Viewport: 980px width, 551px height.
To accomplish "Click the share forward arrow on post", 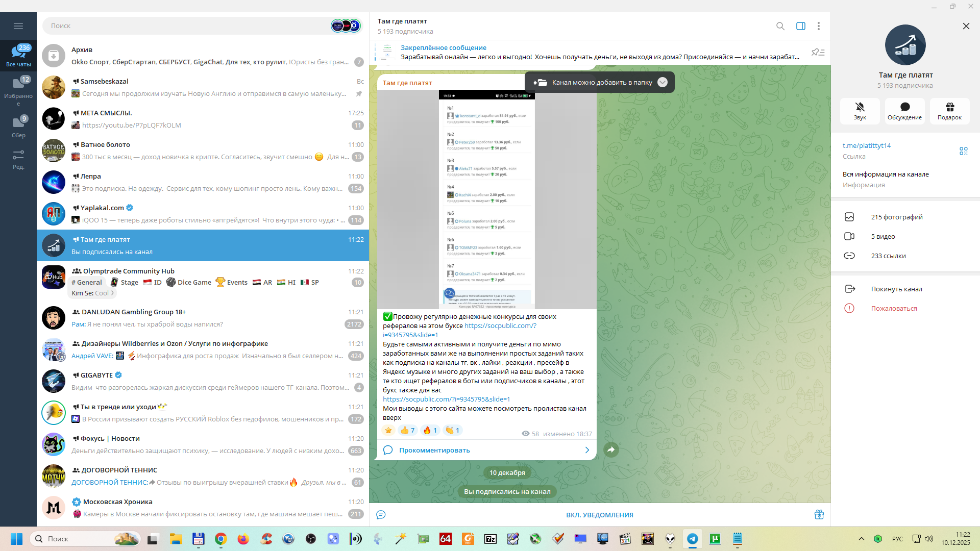I will (611, 449).
